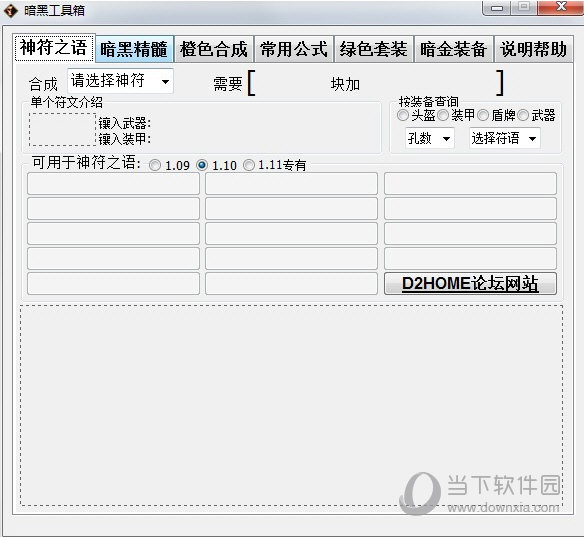Minimize the 暗黑工具箱 window

point(497,7)
